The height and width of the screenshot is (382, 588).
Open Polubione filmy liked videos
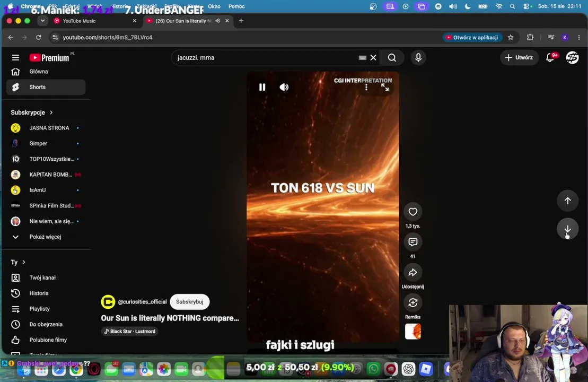(46, 340)
